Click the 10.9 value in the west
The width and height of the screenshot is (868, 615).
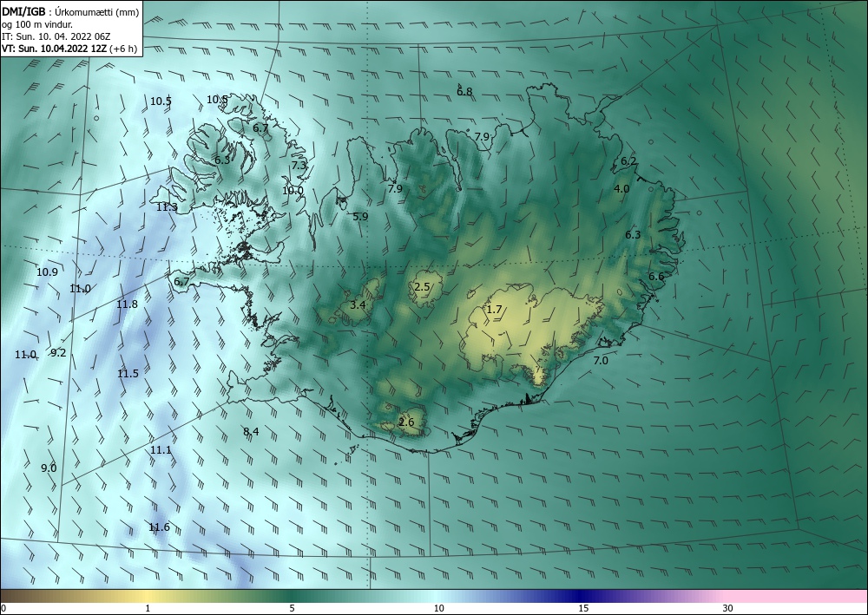coord(47,272)
